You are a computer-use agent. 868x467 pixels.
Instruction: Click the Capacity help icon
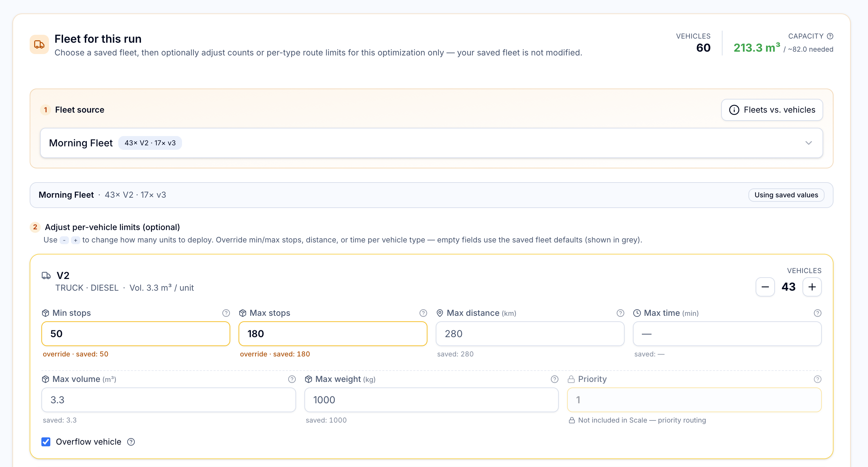point(830,36)
